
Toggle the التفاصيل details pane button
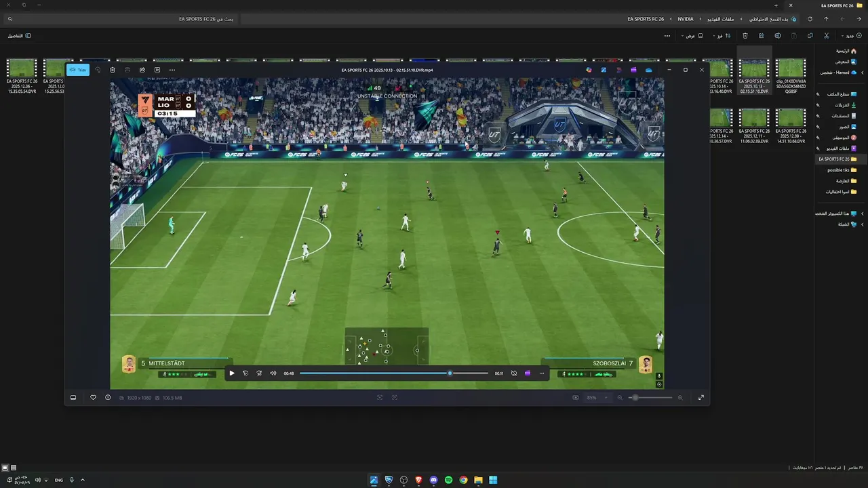pyautogui.click(x=19, y=36)
